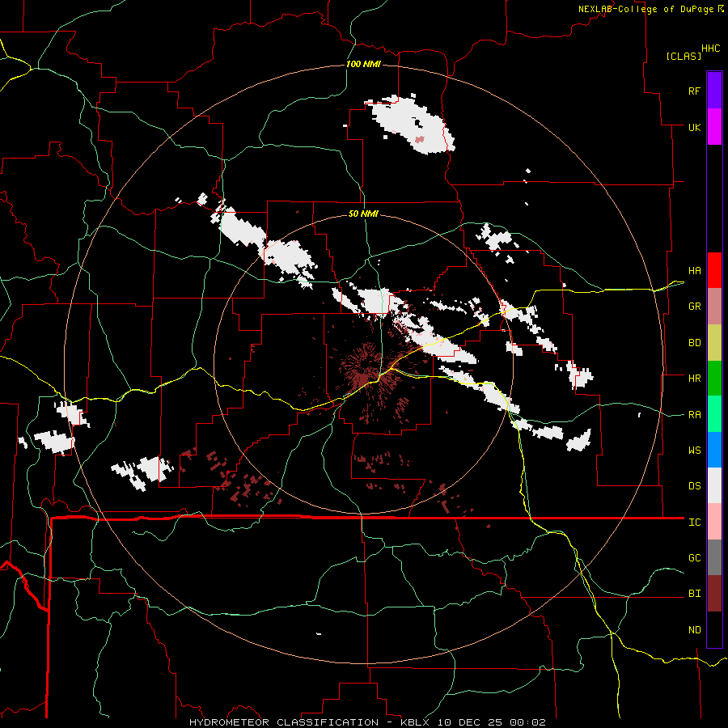Click the IC pink legend swatch

pyautogui.click(x=714, y=522)
